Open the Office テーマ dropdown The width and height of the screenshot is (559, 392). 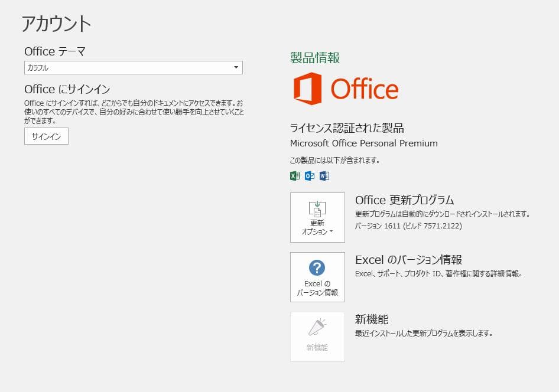236,67
